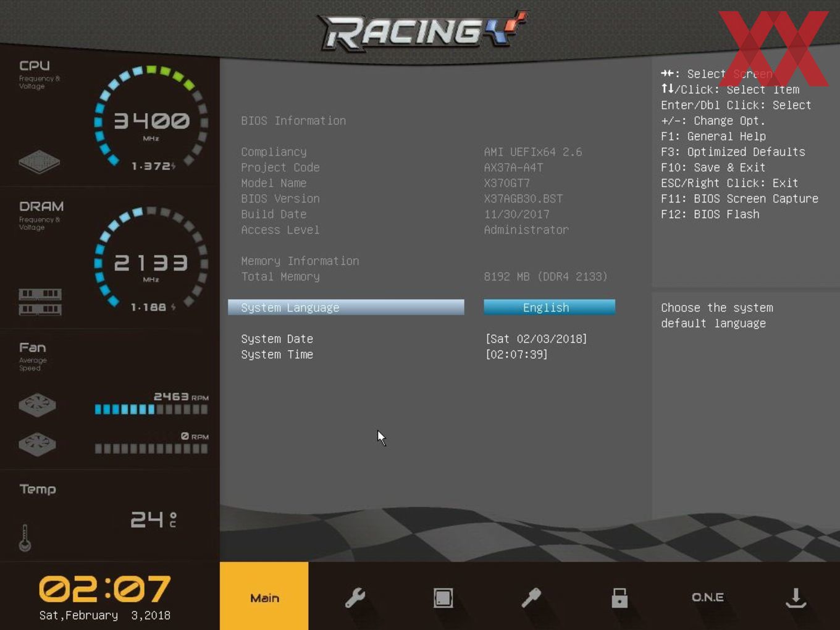The width and height of the screenshot is (840, 630).
Task: Click the Memory Information heading
Action: pos(300,261)
